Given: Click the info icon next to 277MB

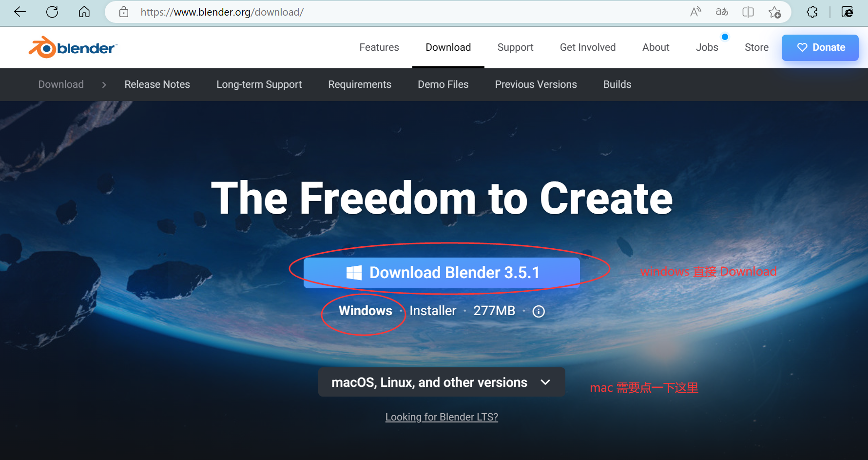Looking at the screenshot, I should click(539, 311).
